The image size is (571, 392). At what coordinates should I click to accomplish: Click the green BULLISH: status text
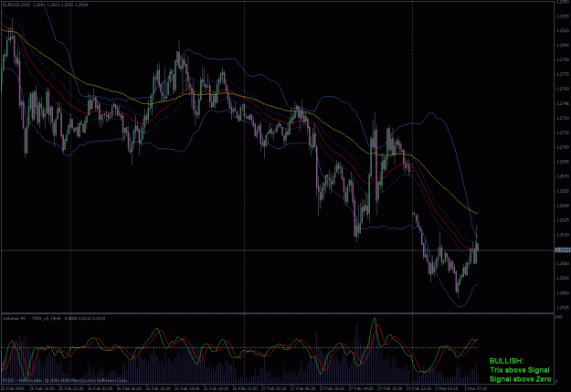(x=506, y=361)
